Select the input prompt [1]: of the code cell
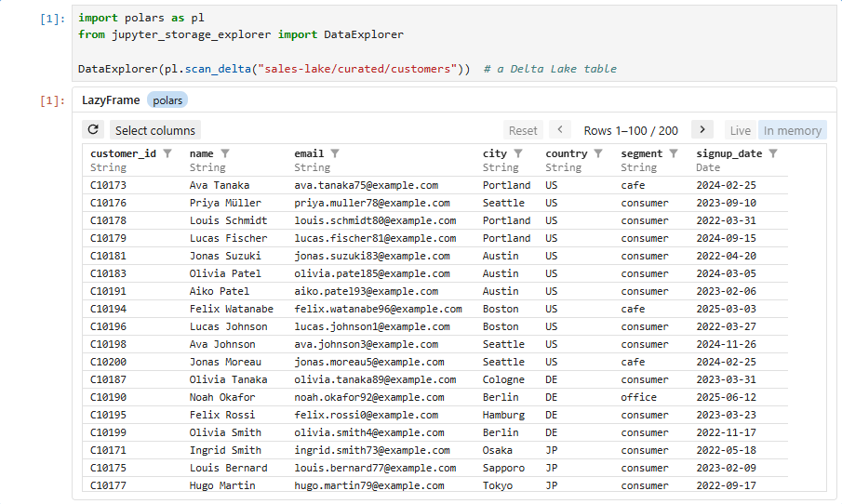The image size is (842, 504). [53, 19]
